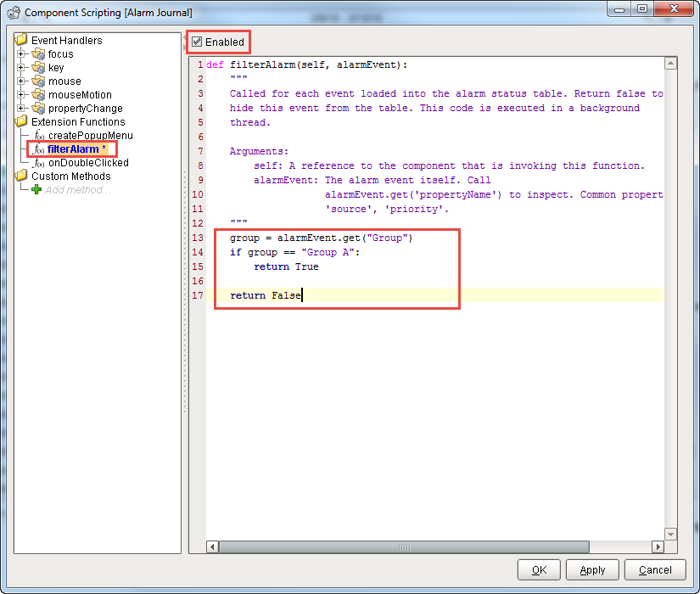
Task: Click the 'thread.' docstring line
Action: coord(250,122)
